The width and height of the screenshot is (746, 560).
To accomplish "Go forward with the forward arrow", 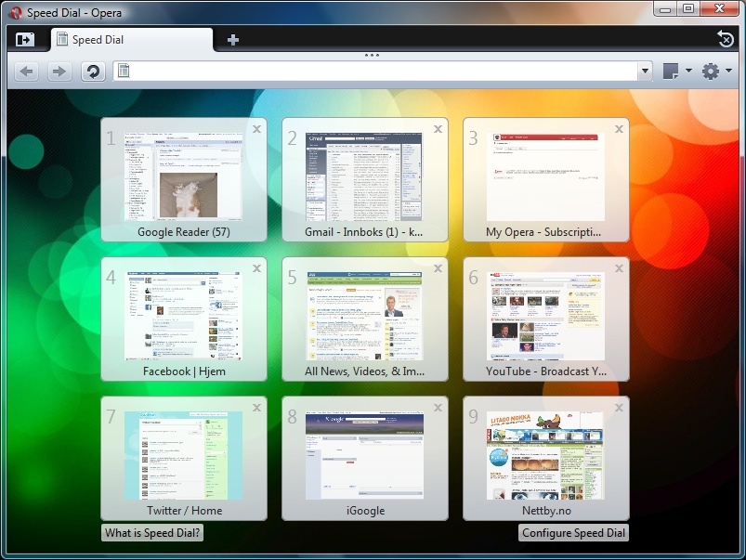I will 59,72.
